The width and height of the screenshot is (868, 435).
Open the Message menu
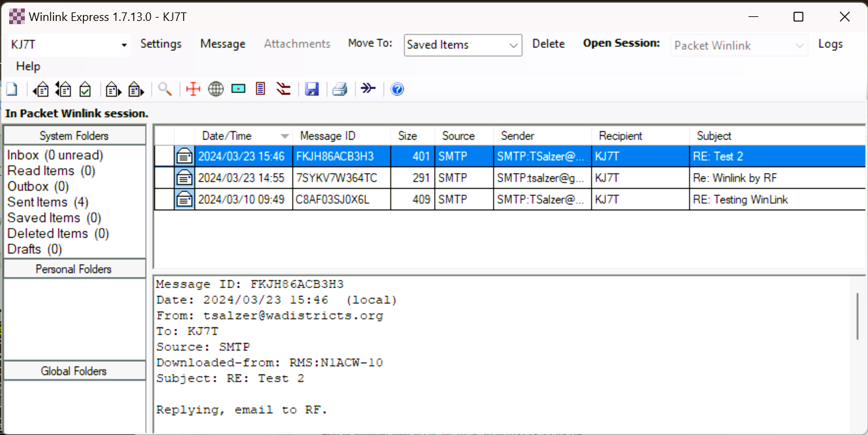point(223,44)
